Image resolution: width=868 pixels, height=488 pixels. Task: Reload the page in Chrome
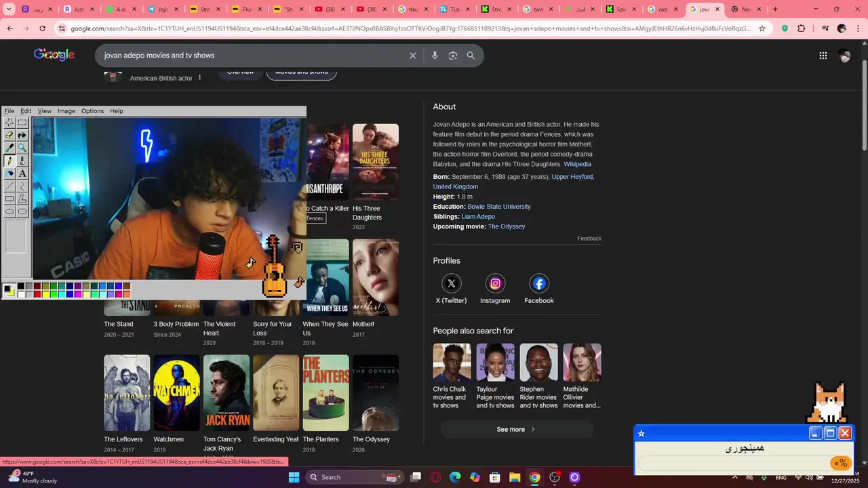[42, 28]
